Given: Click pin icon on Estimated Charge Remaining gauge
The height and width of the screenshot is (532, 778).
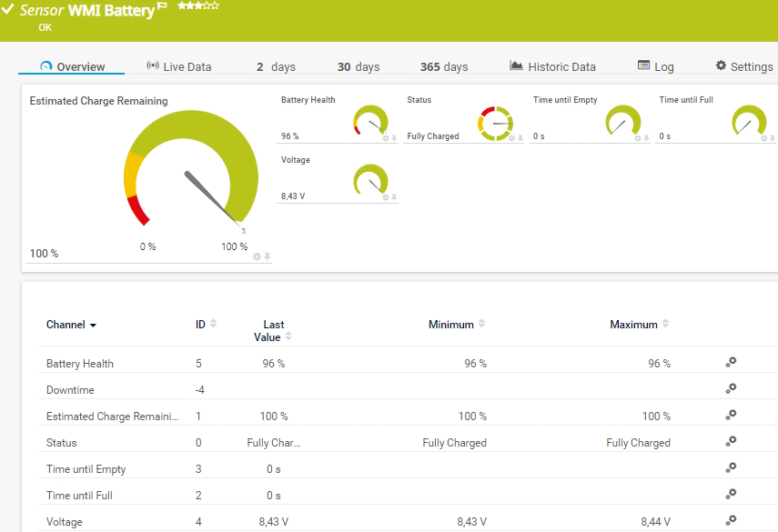Looking at the screenshot, I should 267,256.
